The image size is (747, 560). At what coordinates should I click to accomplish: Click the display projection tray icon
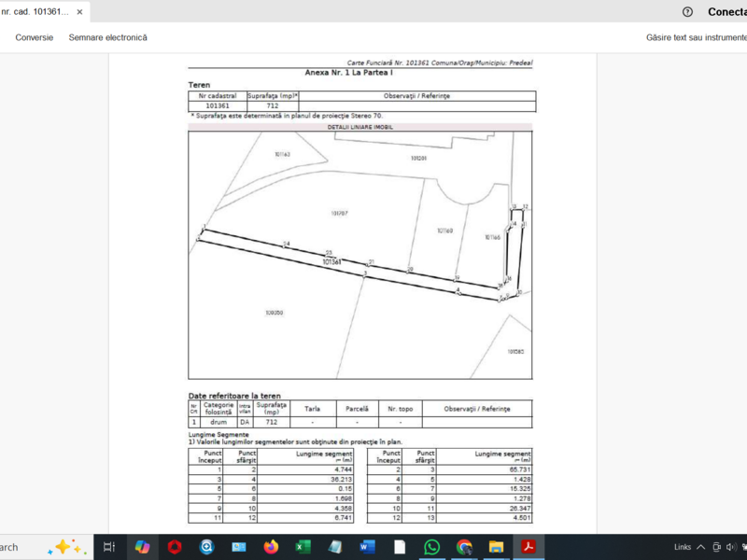[x=716, y=547]
